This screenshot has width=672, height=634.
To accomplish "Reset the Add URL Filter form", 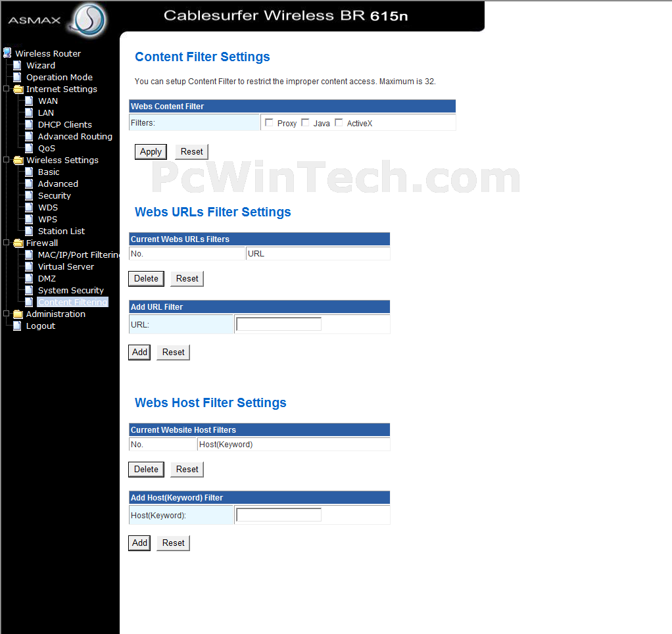I will (x=173, y=353).
